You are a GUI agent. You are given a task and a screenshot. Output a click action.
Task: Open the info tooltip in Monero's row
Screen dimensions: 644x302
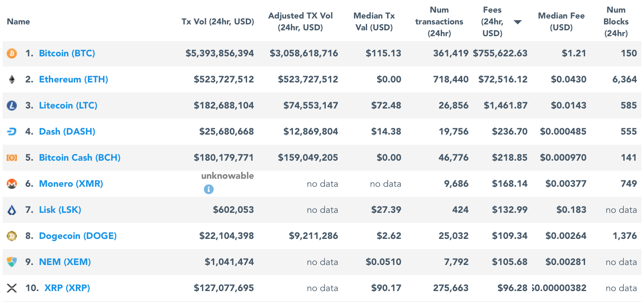(209, 189)
